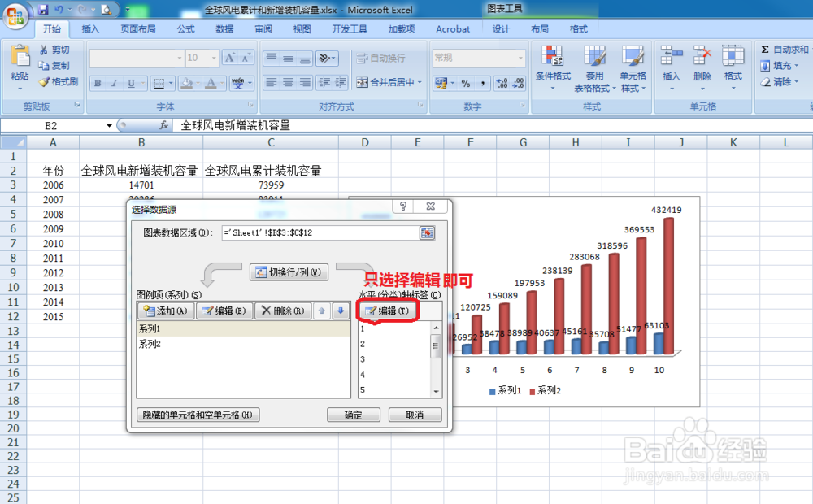Switch to the 页面布局 tab
Screen dimensions: 813x504
coord(138,29)
